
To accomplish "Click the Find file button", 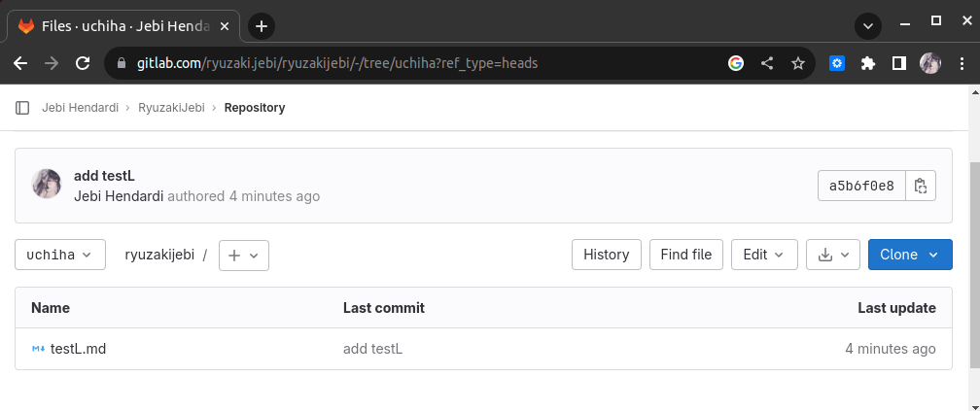I will pyautogui.click(x=685, y=255).
